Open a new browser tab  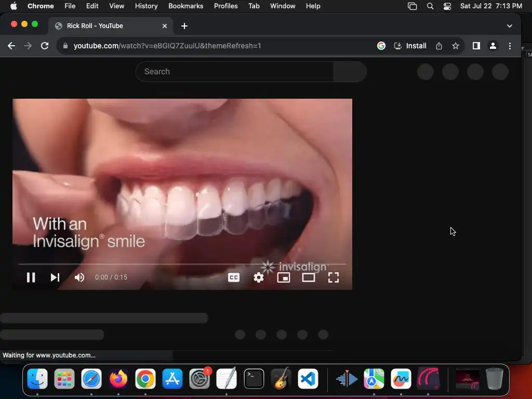[x=184, y=26]
